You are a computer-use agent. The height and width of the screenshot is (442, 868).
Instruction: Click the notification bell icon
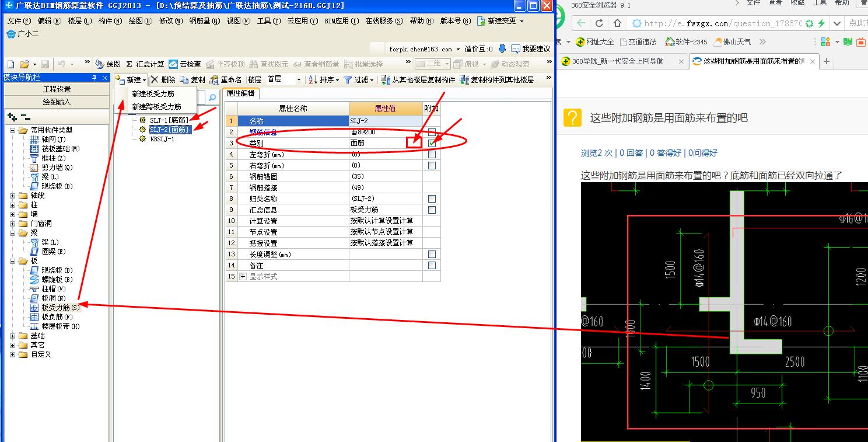click(x=502, y=49)
